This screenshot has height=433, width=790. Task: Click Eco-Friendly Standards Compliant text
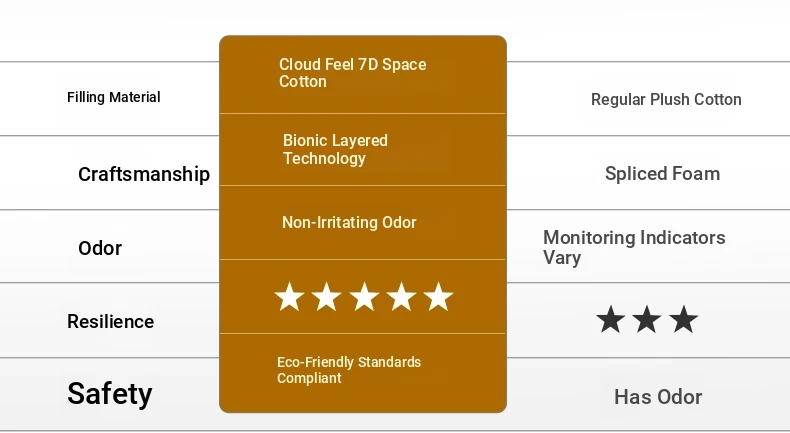click(349, 370)
